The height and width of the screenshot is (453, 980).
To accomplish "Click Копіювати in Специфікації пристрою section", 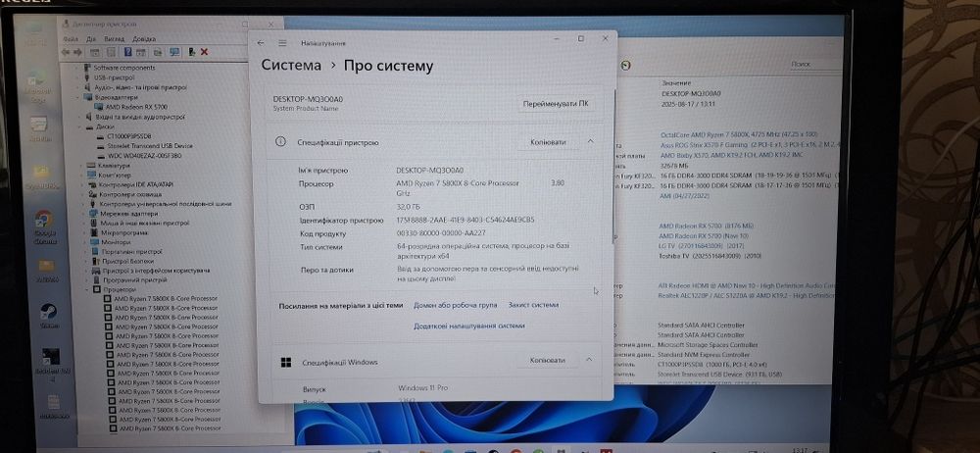I will click(x=548, y=142).
